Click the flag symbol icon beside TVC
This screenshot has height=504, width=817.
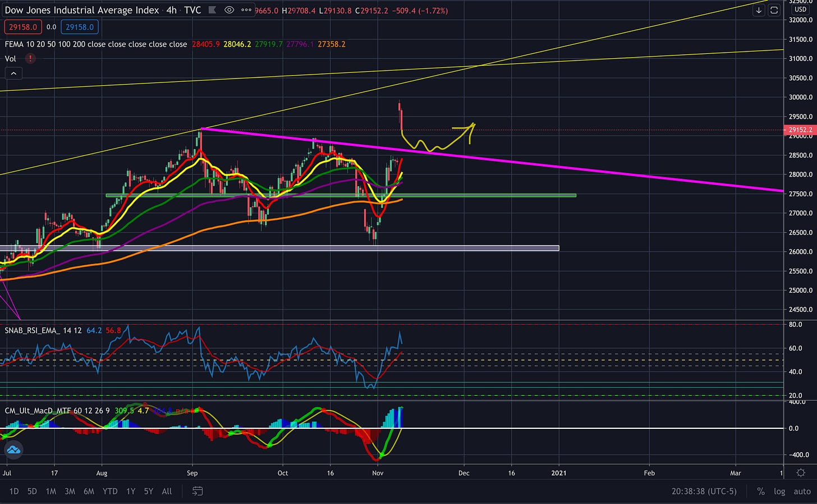coord(212,10)
